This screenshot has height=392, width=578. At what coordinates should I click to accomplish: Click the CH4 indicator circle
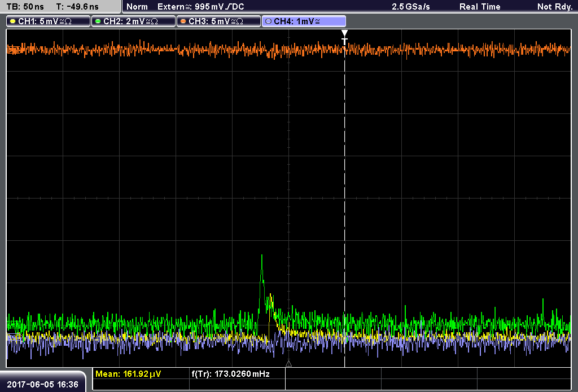click(268, 21)
